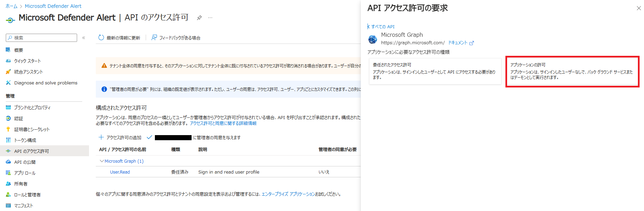Open the User.Read permission link
This screenshot has width=644, height=211.
[x=120, y=172]
